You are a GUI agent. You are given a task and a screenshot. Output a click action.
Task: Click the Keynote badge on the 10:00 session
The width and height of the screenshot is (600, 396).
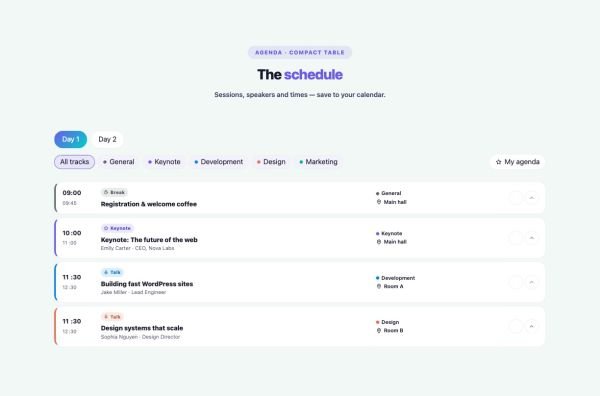point(117,228)
